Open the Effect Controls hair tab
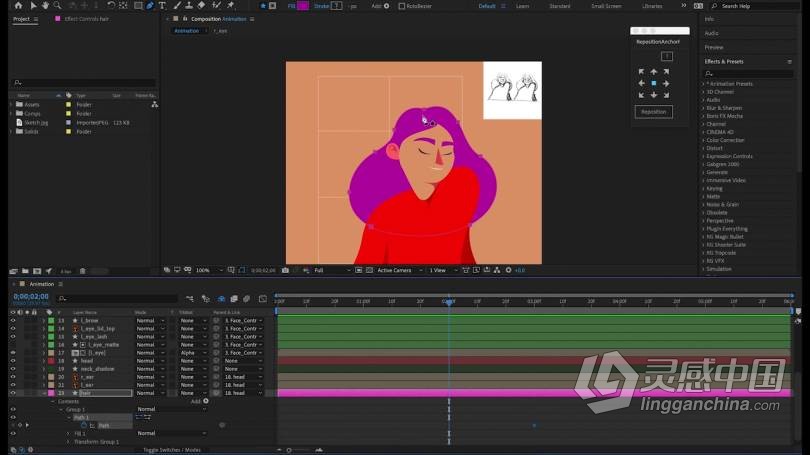810x455 pixels. [86, 19]
